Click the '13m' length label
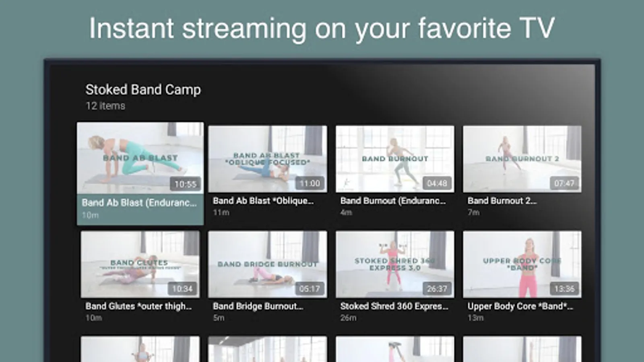Viewport: 644px width, 362px height. click(x=475, y=318)
